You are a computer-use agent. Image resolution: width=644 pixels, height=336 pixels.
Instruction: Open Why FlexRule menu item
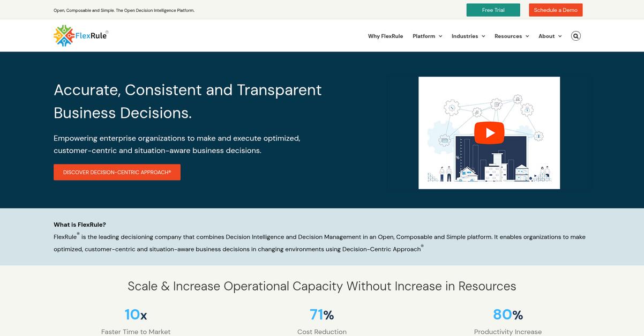click(x=385, y=36)
